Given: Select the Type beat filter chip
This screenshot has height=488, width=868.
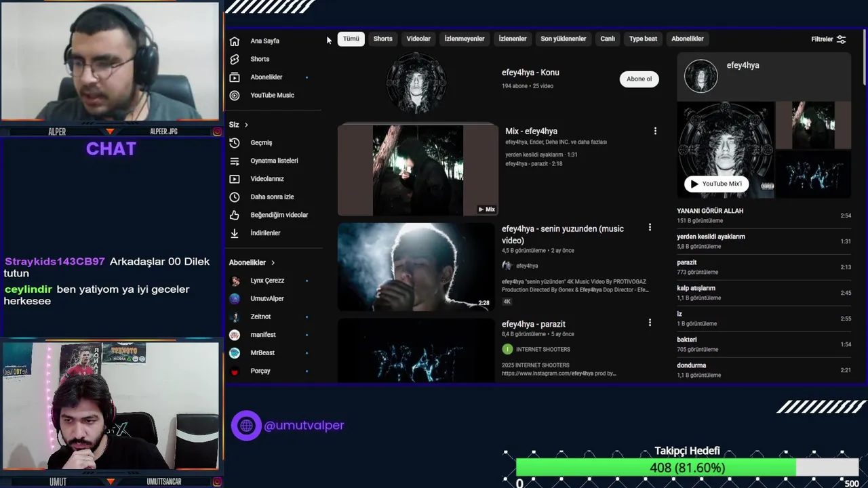Looking at the screenshot, I should coord(643,39).
